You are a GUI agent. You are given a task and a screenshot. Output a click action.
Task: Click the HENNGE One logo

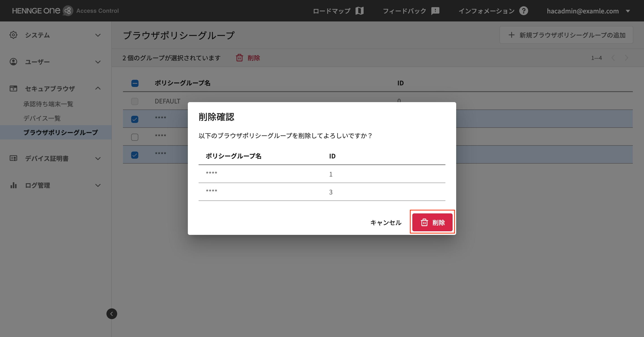click(42, 11)
